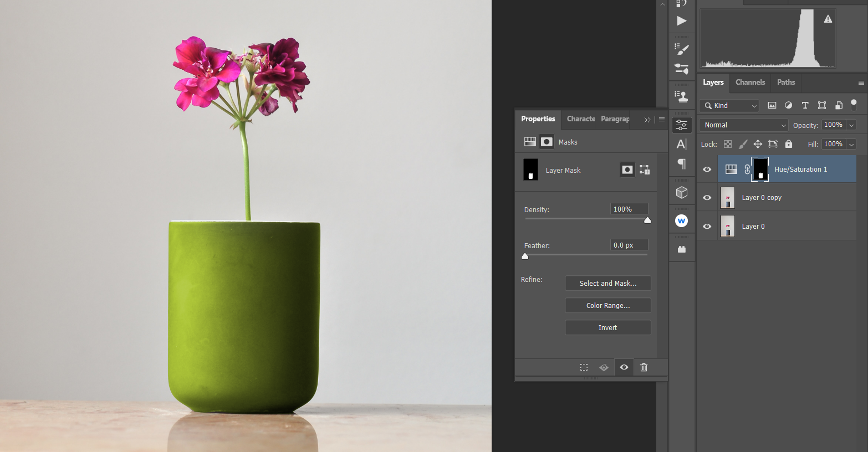Switch to the Paragraph tab
The image size is (868, 452).
615,119
